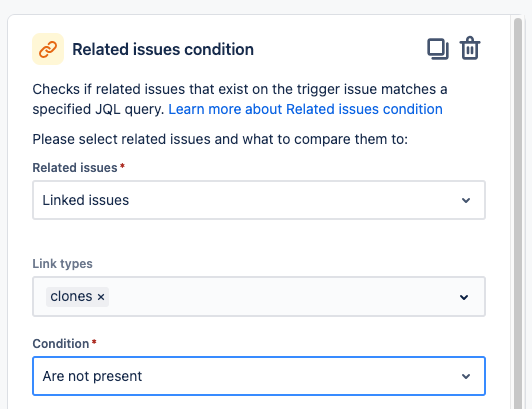The image size is (532, 409).
Task: Open Learn more about Related issues condition
Action: [305, 109]
